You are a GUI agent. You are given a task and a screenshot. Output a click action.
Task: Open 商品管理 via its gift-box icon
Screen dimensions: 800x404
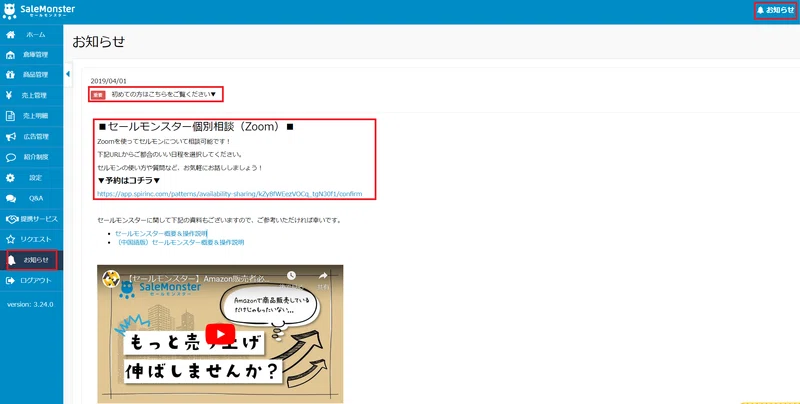coord(10,75)
